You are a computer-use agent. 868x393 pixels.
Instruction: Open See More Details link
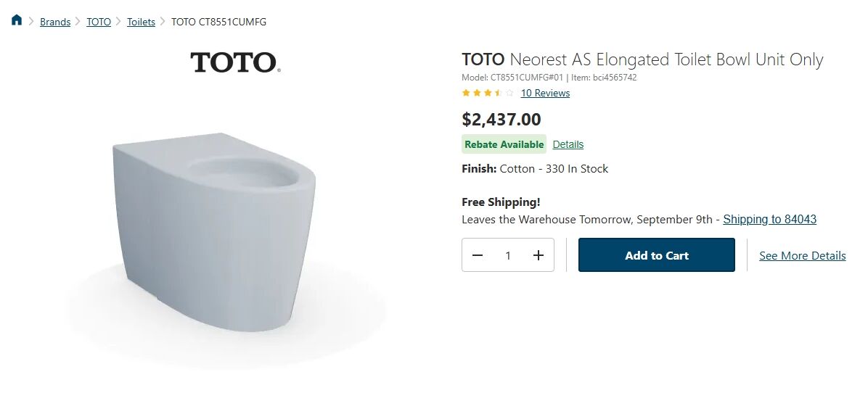(802, 255)
